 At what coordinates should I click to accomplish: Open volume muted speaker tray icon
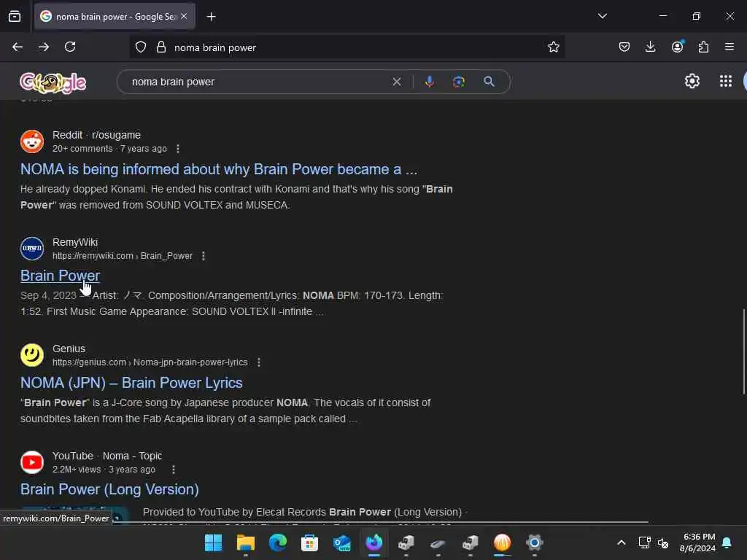coord(662,542)
